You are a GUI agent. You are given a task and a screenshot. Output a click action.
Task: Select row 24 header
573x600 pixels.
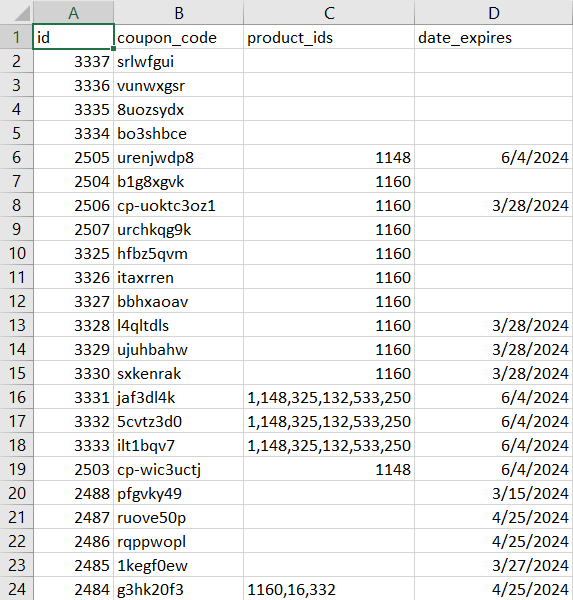[16, 589]
